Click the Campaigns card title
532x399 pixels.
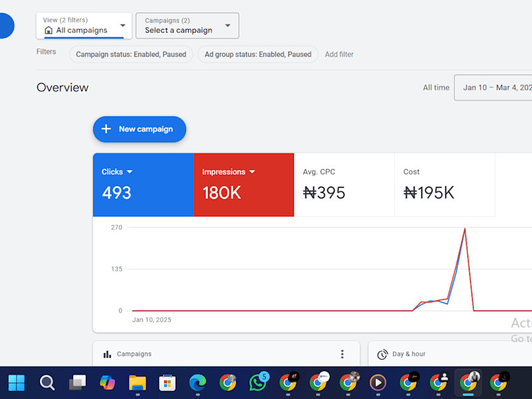pyautogui.click(x=134, y=354)
